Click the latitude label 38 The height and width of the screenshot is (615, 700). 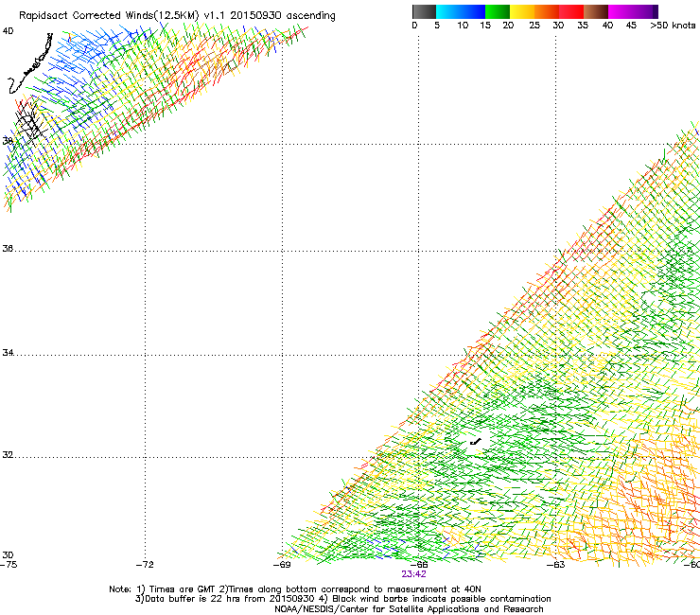(x=8, y=141)
